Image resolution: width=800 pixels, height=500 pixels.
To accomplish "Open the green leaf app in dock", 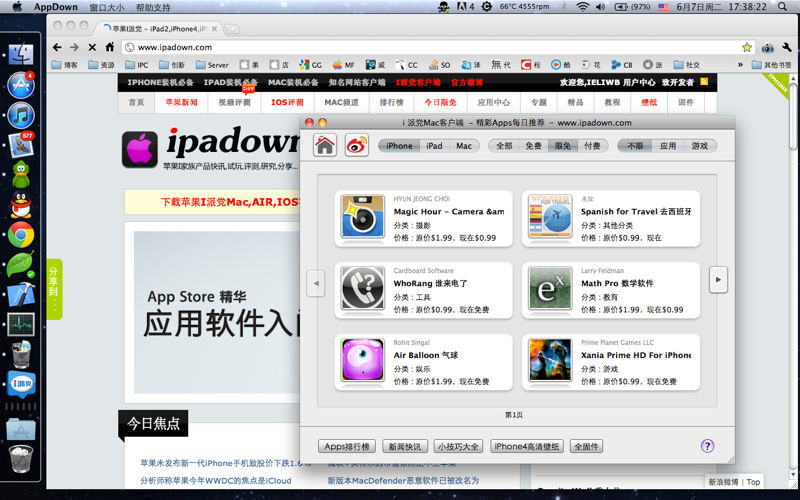I will [x=21, y=265].
